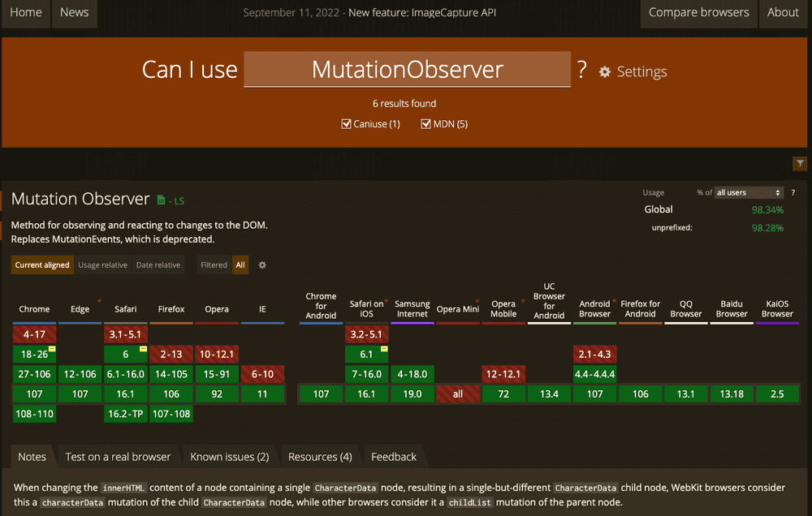Follow the LS living standard link
812x516 pixels.
pos(180,200)
